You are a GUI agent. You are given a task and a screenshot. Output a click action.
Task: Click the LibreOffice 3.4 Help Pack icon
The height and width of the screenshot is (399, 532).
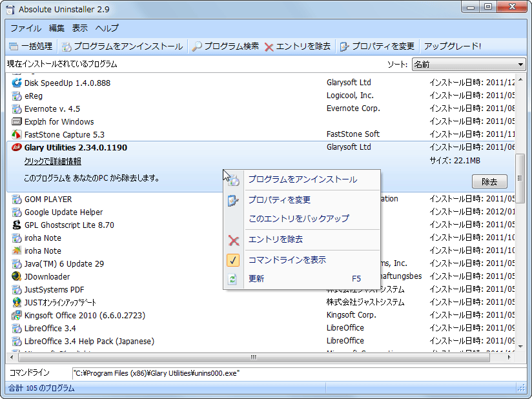pyautogui.click(x=16, y=341)
